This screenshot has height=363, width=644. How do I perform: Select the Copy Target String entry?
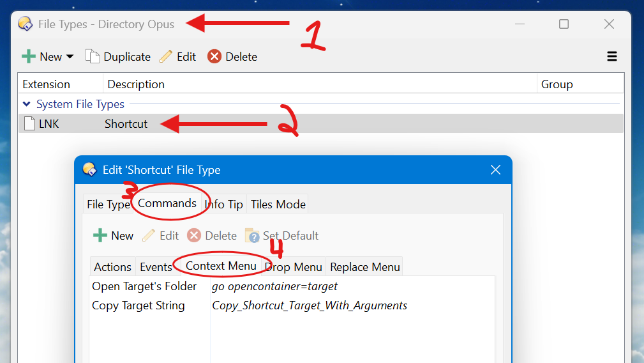(x=139, y=306)
